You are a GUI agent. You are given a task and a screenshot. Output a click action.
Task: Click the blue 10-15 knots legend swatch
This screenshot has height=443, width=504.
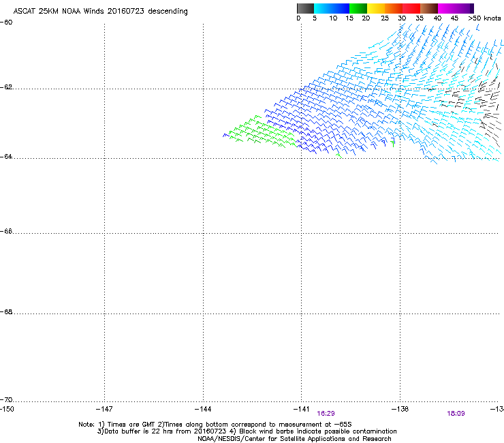(341, 8)
